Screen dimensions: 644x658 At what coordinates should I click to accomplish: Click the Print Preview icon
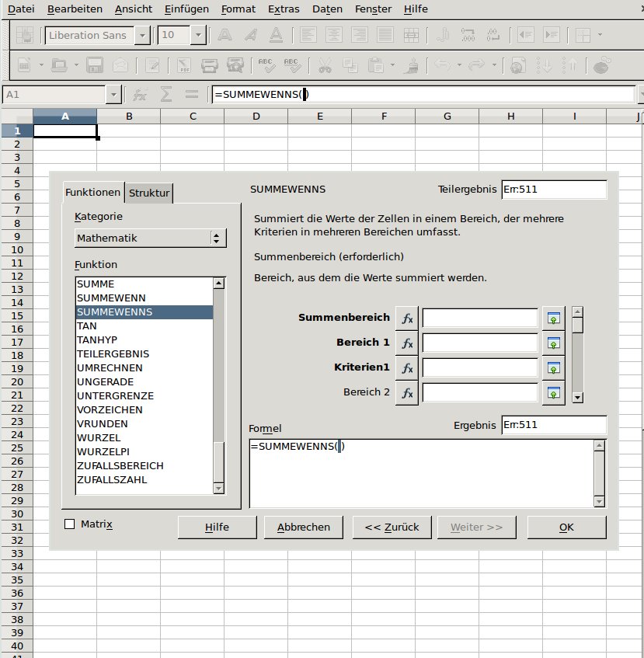(x=235, y=65)
